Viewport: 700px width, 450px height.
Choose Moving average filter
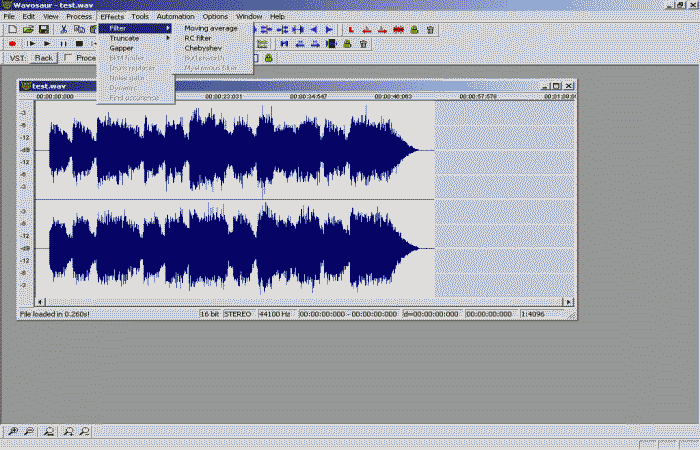211,28
